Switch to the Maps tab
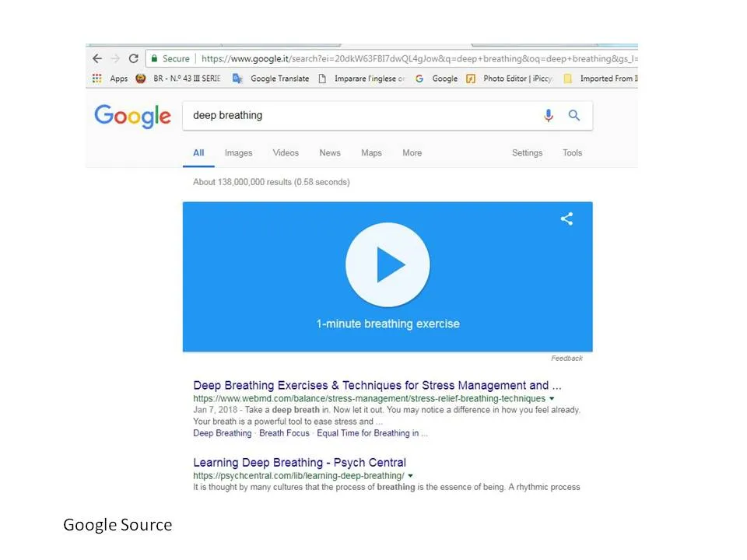The width and height of the screenshot is (747, 560). pyautogui.click(x=372, y=153)
